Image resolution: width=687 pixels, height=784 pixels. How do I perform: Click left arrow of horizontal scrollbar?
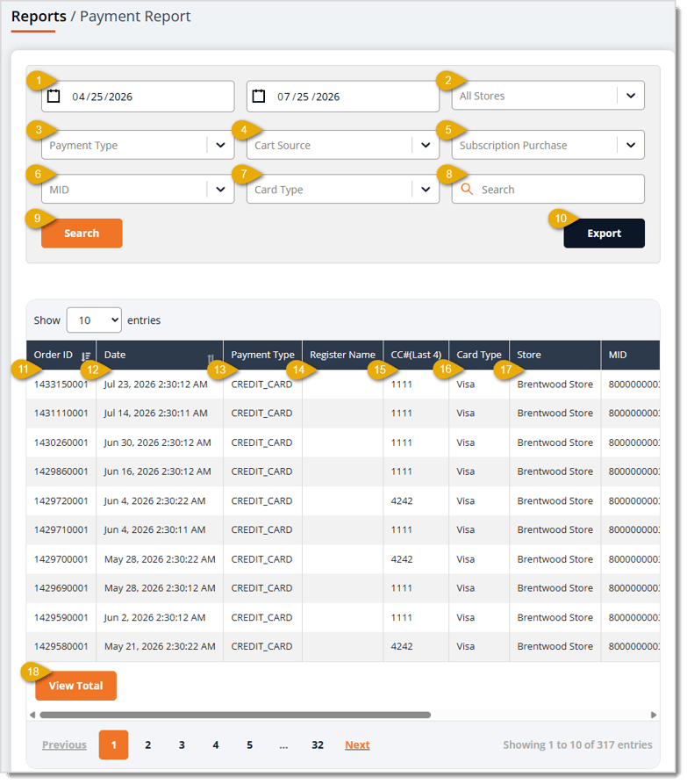pyautogui.click(x=32, y=715)
